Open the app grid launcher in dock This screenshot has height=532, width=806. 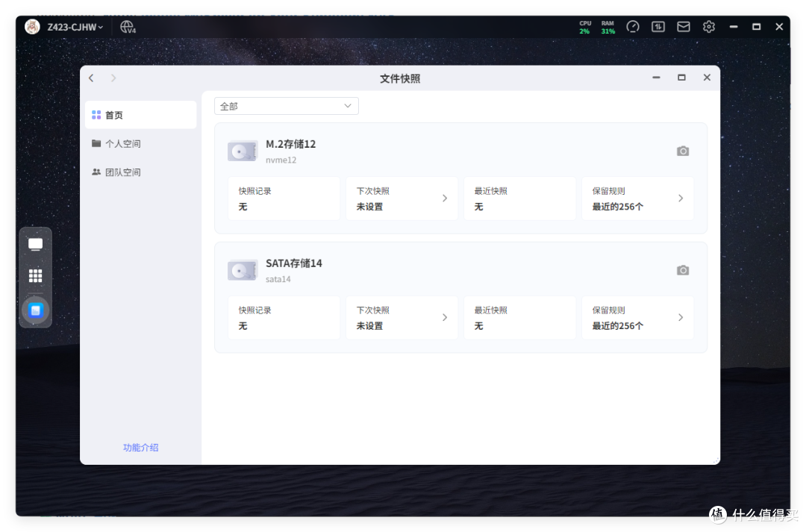click(36, 276)
